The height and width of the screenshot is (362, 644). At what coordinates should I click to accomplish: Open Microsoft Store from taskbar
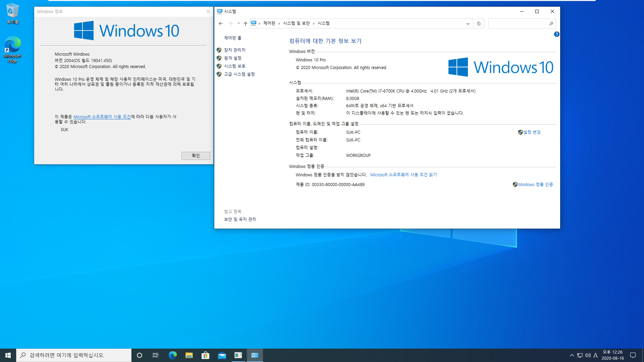point(205,355)
